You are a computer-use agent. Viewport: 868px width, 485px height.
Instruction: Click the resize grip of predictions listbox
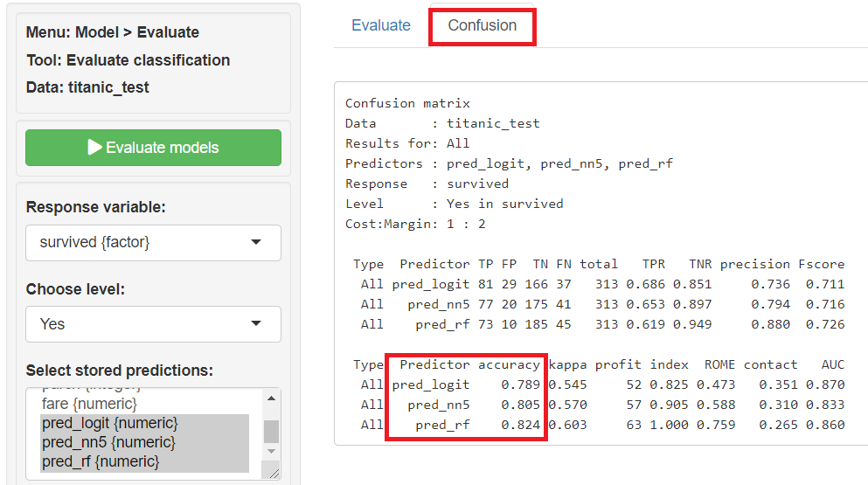pos(274,473)
